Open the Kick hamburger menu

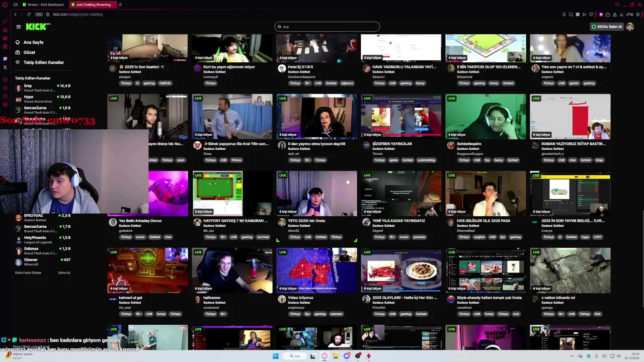[x=18, y=27]
